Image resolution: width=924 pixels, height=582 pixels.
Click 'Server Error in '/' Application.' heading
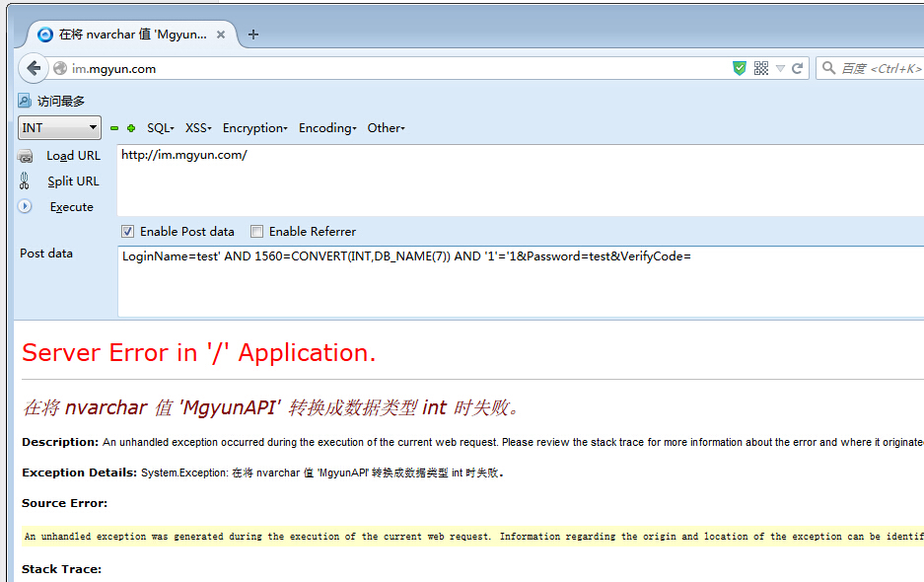pos(198,352)
